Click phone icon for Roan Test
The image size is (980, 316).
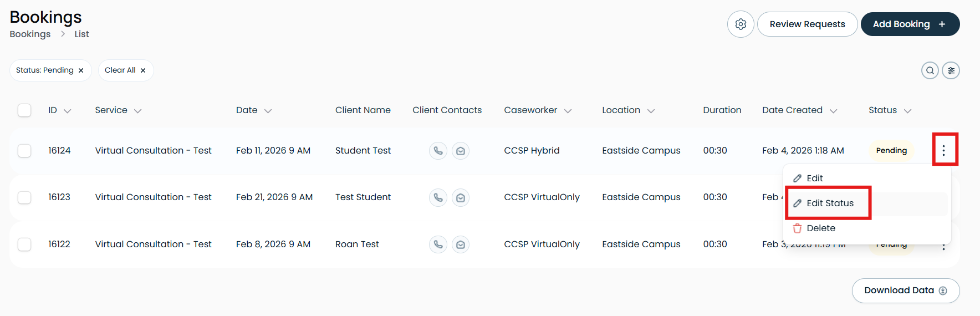coord(438,244)
